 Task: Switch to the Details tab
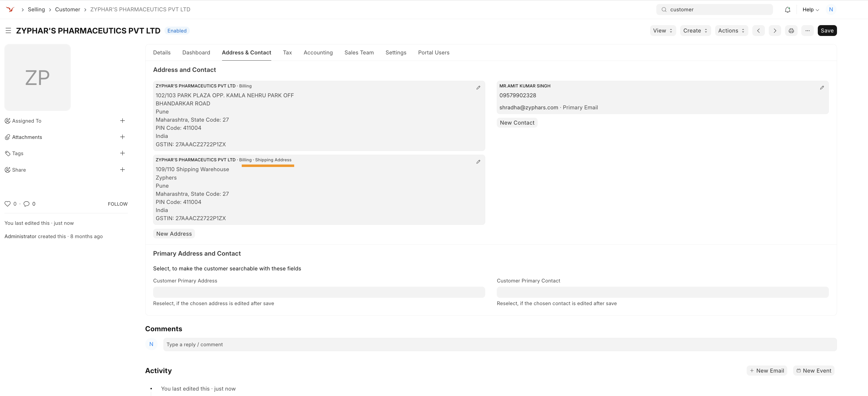[162, 52]
